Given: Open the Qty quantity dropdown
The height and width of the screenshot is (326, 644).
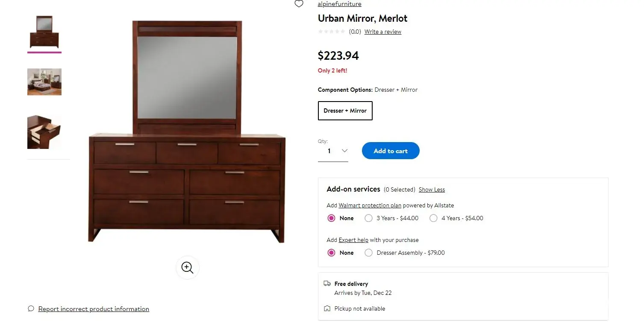Looking at the screenshot, I should [x=333, y=151].
